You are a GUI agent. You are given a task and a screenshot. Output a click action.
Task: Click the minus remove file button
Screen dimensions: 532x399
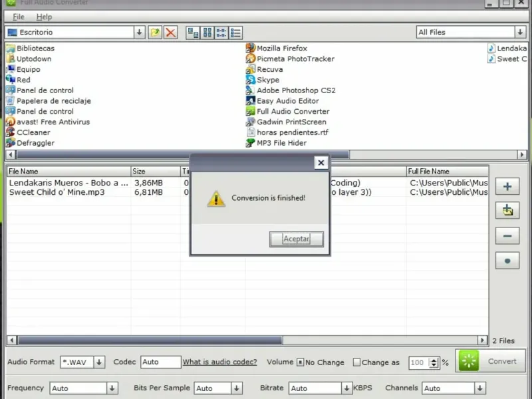(x=507, y=236)
